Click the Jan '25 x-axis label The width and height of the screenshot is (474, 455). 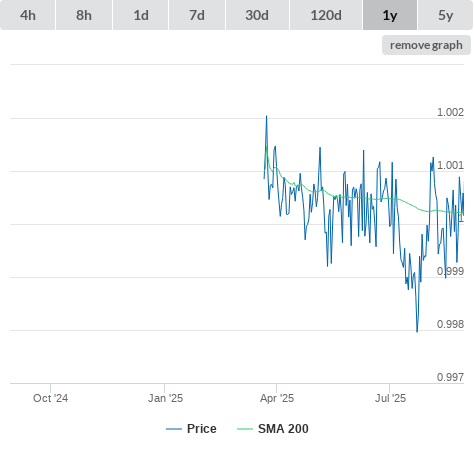165,398
